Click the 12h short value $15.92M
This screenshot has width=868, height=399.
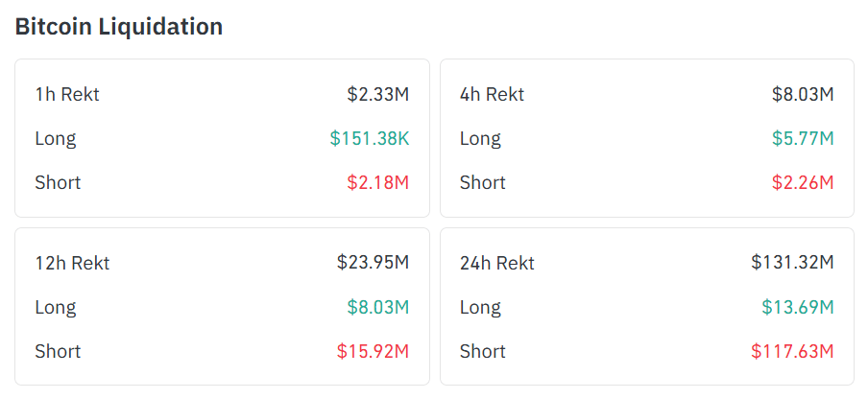coord(373,351)
